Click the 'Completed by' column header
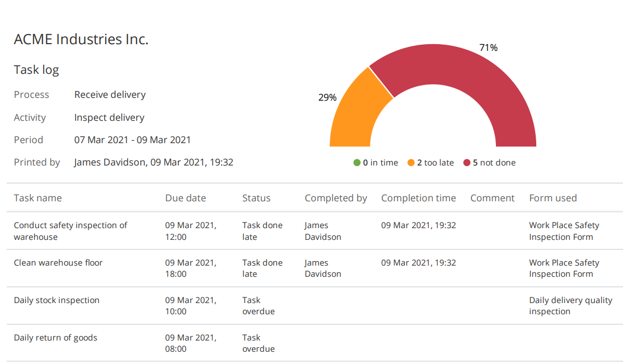 tap(336, 198)
